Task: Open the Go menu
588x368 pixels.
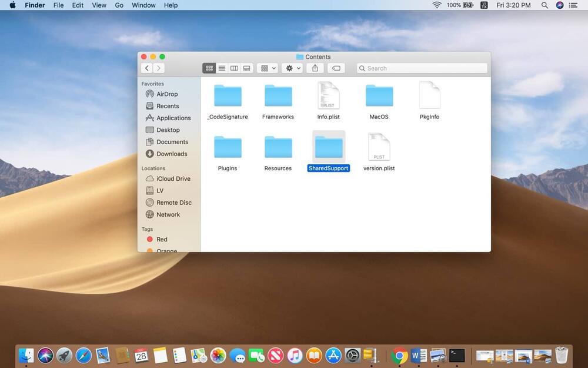Action: click(x=119, y=5)
